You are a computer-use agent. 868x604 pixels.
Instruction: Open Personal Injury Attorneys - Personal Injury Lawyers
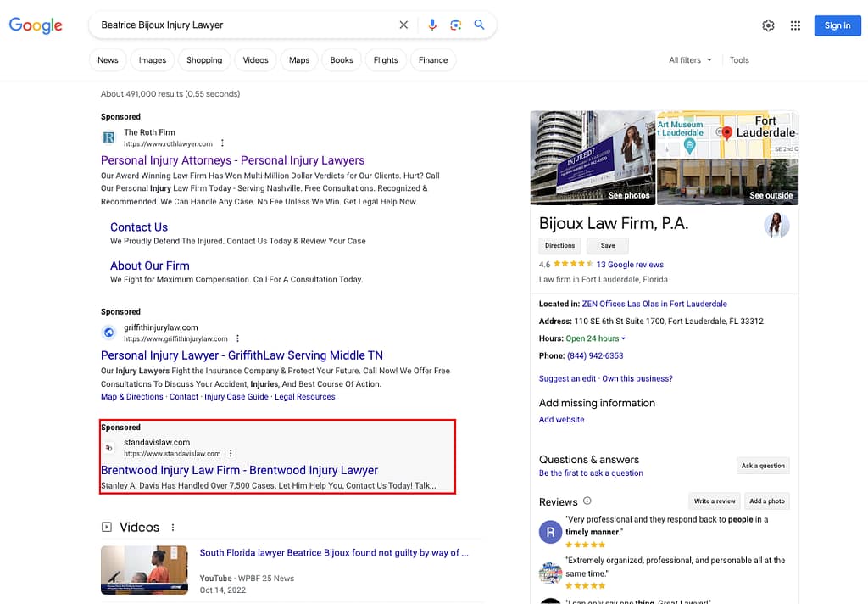click(x=232, y=160)
